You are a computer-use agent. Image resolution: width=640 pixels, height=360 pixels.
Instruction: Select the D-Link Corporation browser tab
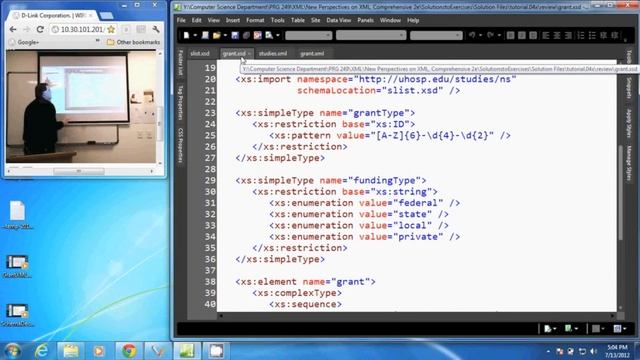(52, 16)
